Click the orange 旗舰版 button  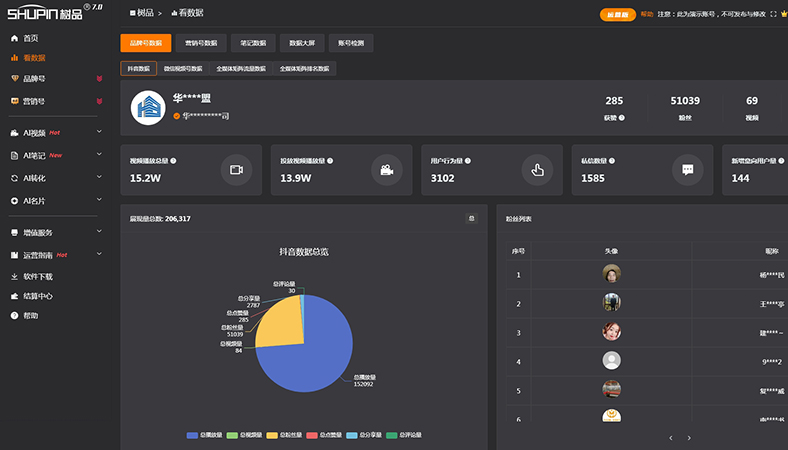point(617,15)
